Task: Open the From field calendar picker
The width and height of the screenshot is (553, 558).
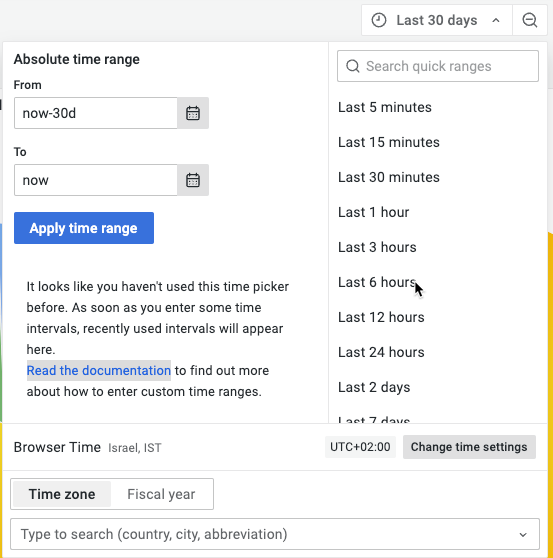Action: pyautogui.click(x=193, y=113)
